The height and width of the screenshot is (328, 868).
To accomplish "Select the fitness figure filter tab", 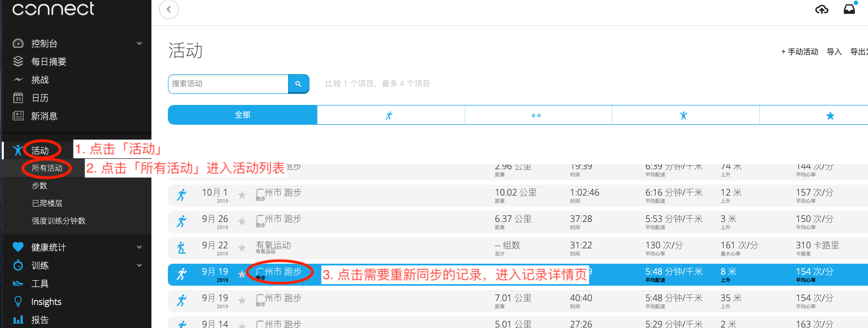I will [685, 115].
